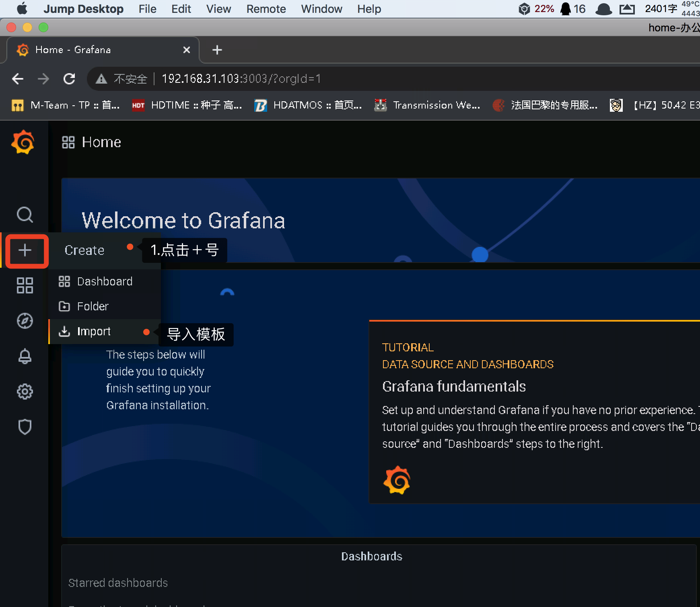Click Starred dashboards heading
This screenshot has height=607, width=700.
118,583
